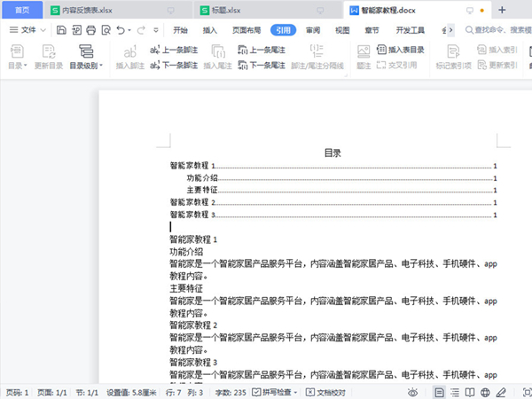Click the save icon in quick access toolbar
The height and width of the screenshot is (399, 532).
point(61,29)
